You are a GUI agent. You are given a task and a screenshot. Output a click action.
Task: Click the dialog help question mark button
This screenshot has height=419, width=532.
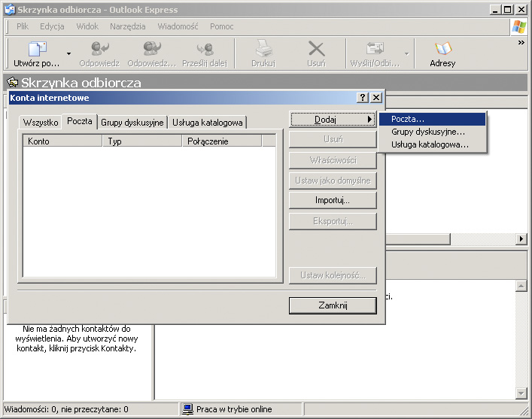[x=363, y=98]
